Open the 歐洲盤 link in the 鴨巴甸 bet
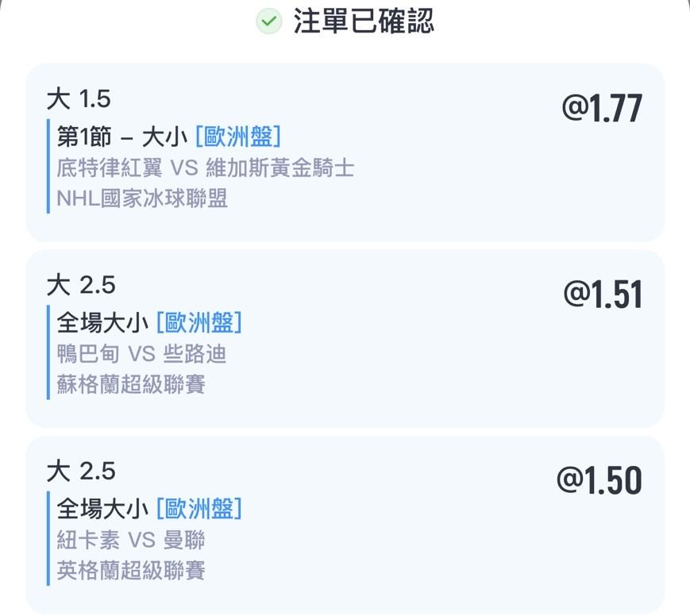This screenshot has height=616, width=690. point(199,323)
